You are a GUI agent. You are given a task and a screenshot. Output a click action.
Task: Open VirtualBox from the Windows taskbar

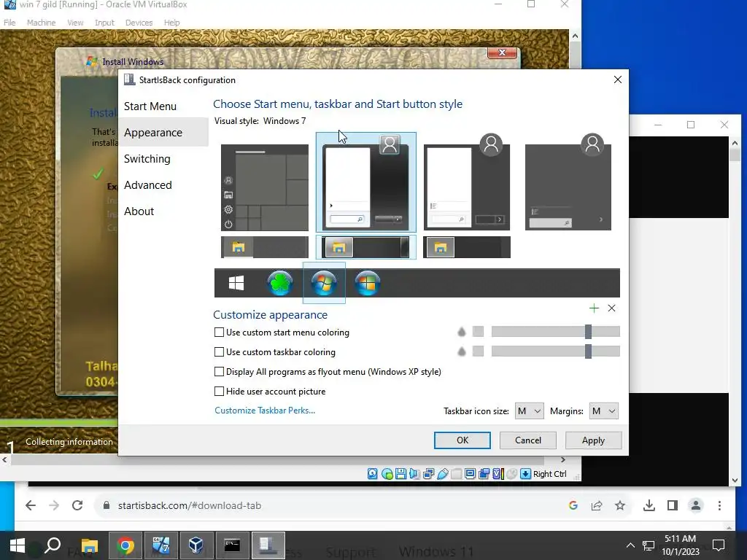pyautogui.click(x=196, y=545)
